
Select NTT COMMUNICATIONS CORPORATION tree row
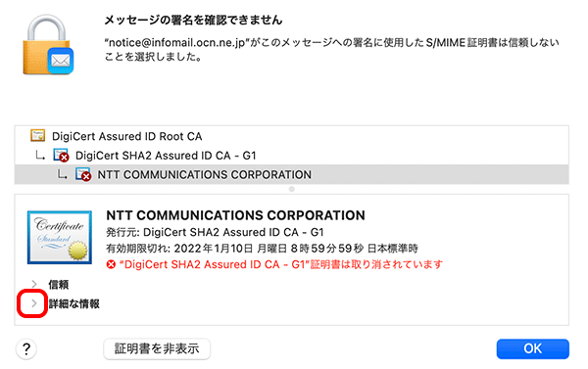[292, 174]
